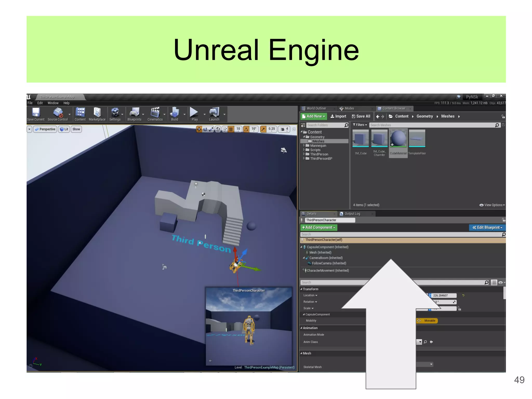Collapse the CapsuleComponent (Inherited) tree node

pos(301,247)
